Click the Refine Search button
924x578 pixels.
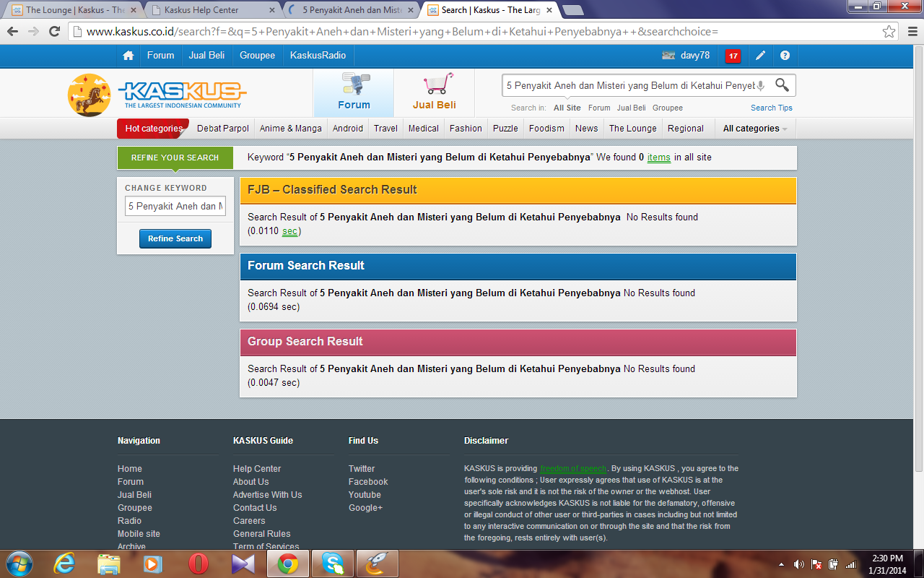175,238
